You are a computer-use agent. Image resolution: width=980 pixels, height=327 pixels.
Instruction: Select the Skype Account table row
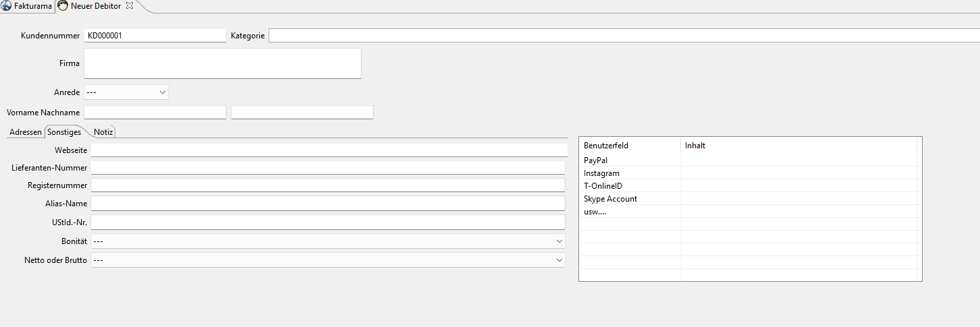(x=749, y=199)
